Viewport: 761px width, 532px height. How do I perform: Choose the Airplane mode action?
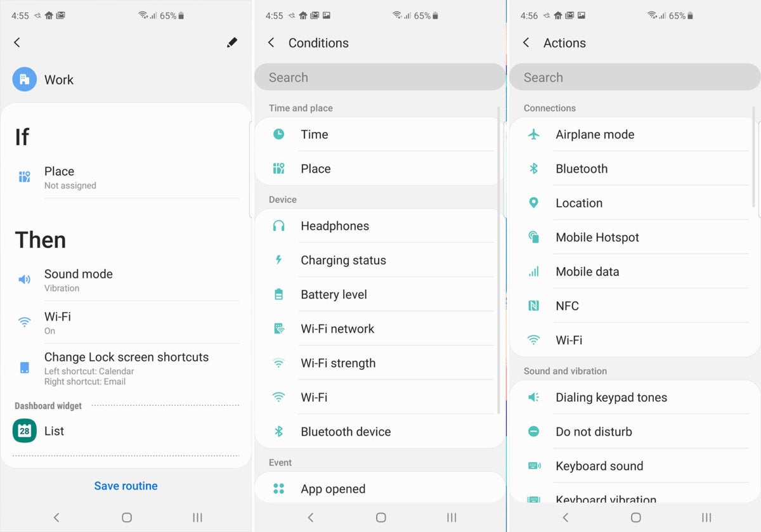coord(634,134)
